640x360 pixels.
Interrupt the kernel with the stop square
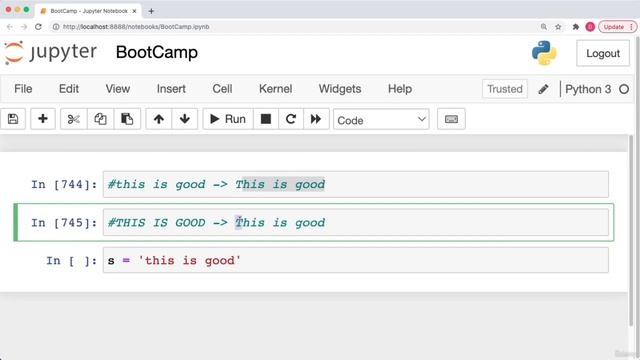tap(266, 119)
